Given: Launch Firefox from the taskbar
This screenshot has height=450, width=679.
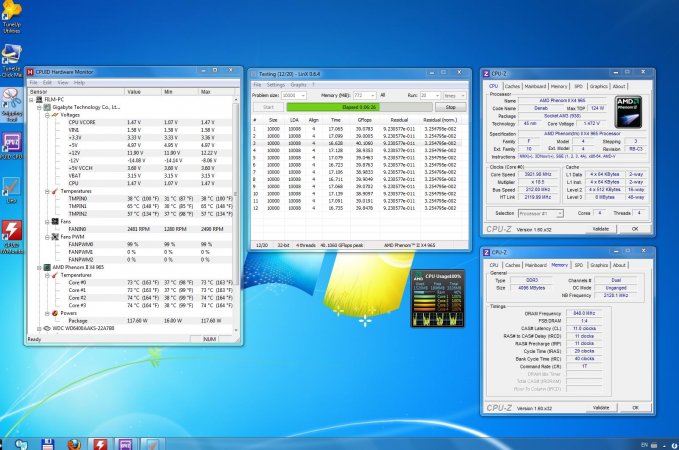Looking at the screenshot, I should point(74,444).
